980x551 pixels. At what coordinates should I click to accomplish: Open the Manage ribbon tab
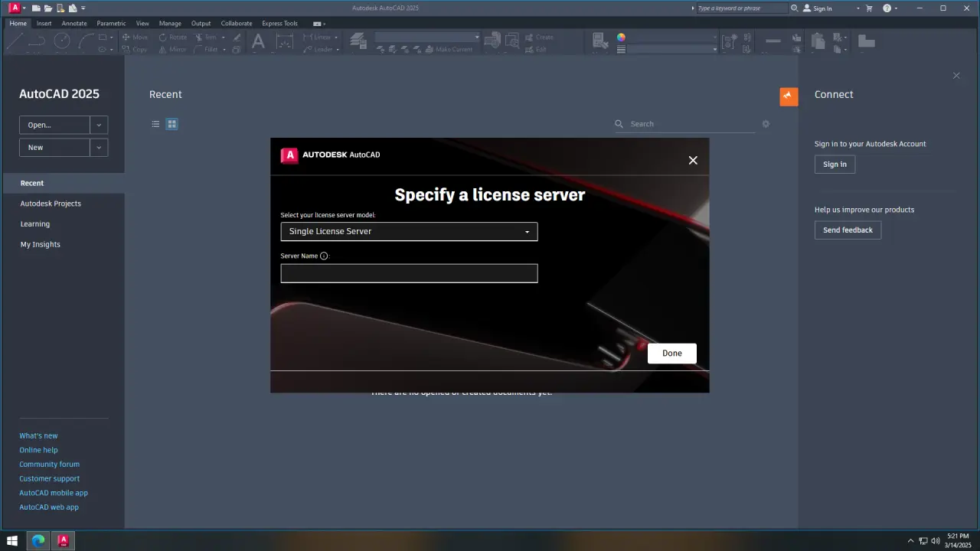click(170, 23)
